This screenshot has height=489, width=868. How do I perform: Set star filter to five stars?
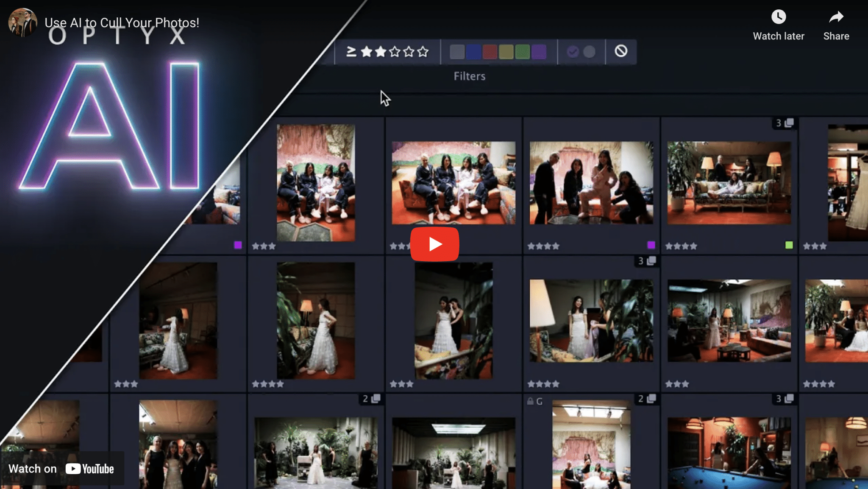pyautogui.click(x=423, y=52)
